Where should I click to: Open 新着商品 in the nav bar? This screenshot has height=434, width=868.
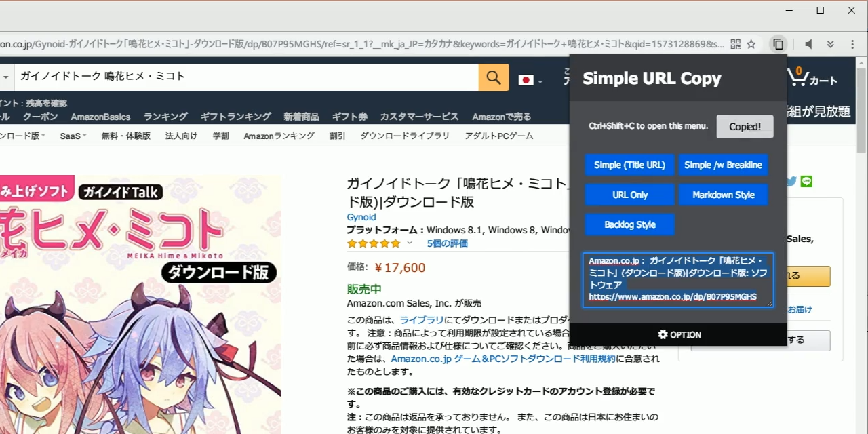point(301,117)
